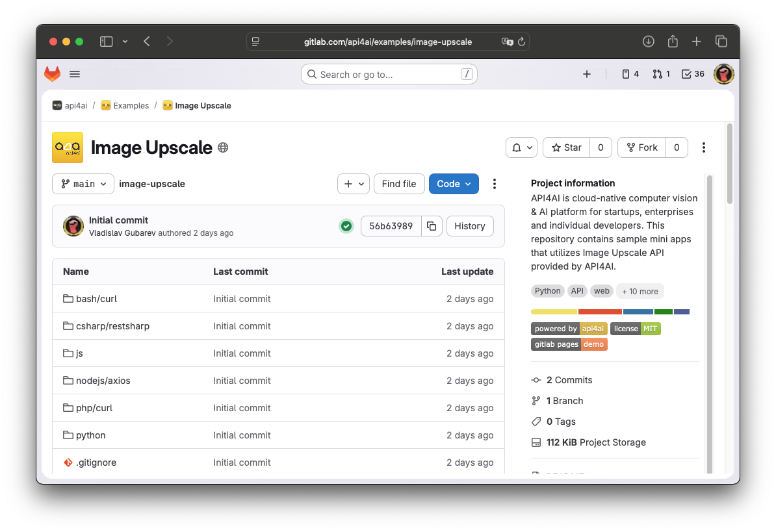Click the Image Upscale project avatar

pos(68,147)
